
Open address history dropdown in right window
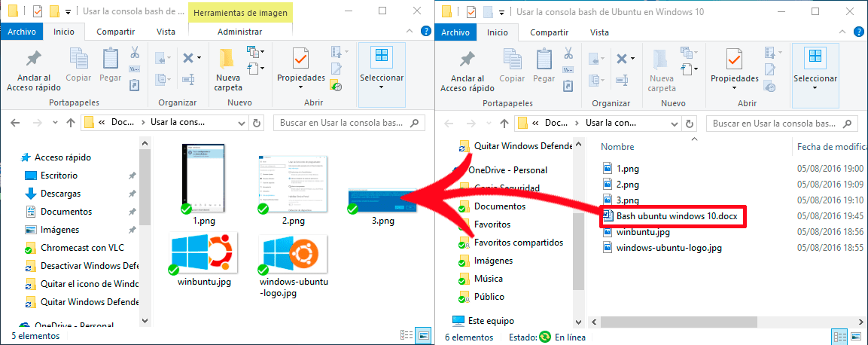pyautogui.click(x=675, y=123)
